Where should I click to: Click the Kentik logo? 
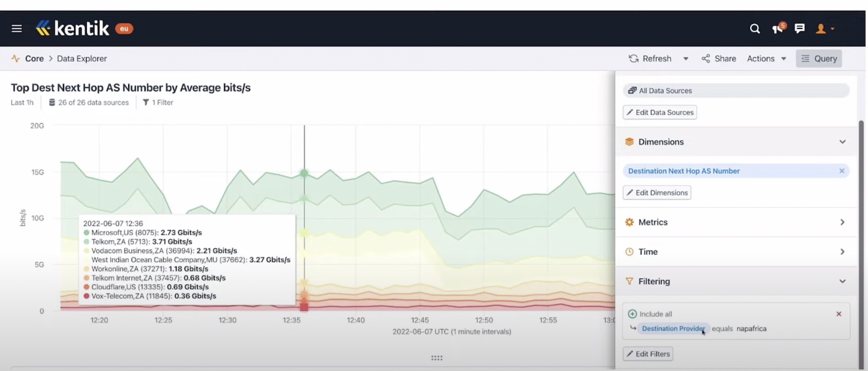tap(72, 29)
